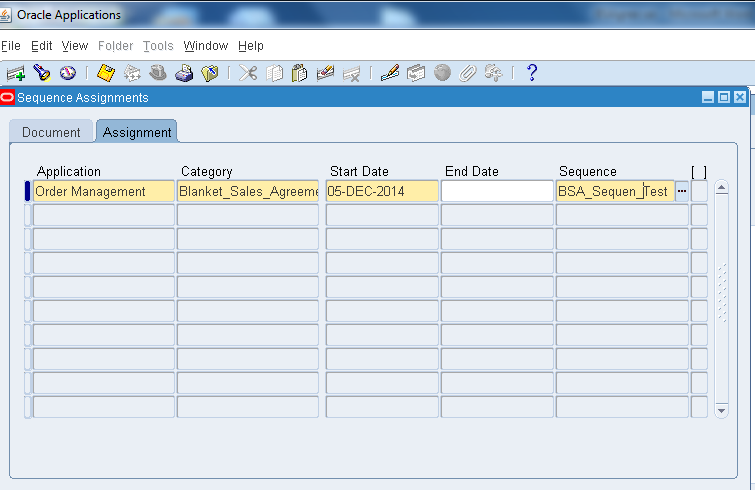Open the Window menu
The height and width of the screenshot is (490, 755).
click(x=206, y=46)
